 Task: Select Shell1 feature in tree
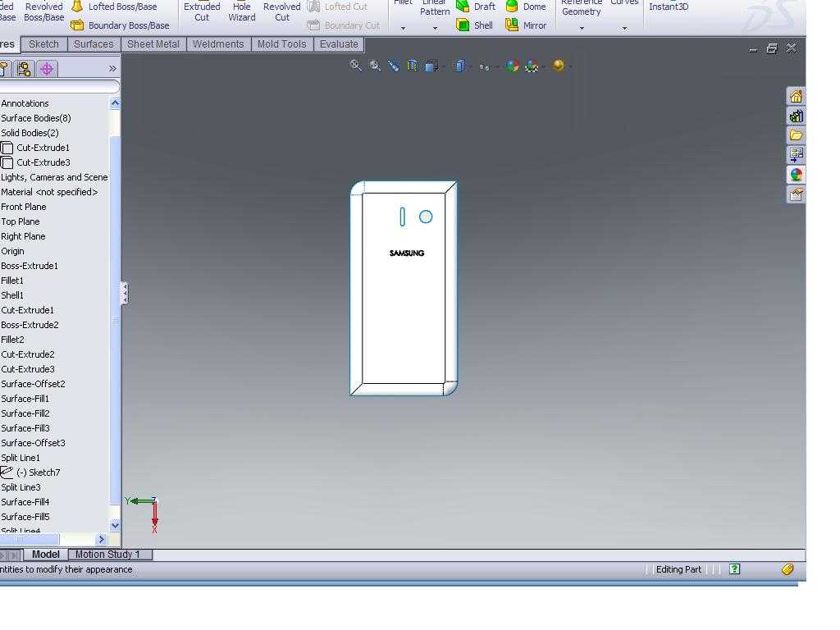pyautogui.click(x=12, y=295)
